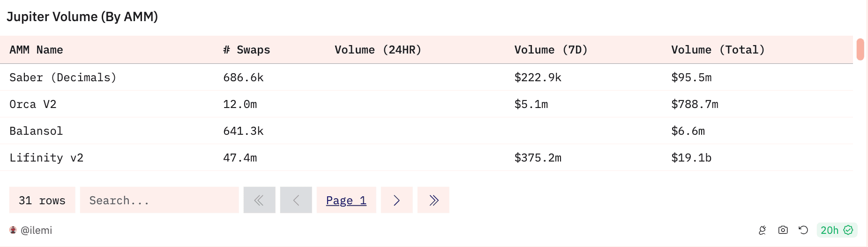868x247 pixels.
Task: Jump to last page double arrow
Action: pos(434,200)
